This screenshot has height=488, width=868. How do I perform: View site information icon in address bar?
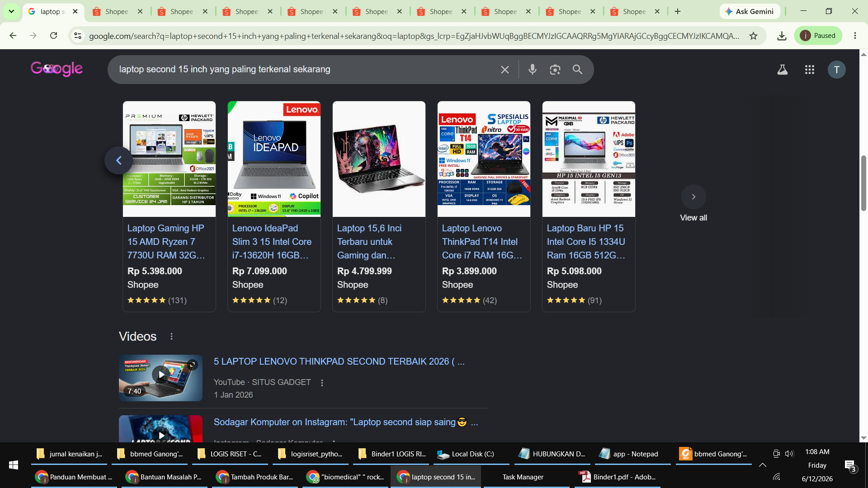(x=78, y=36)
